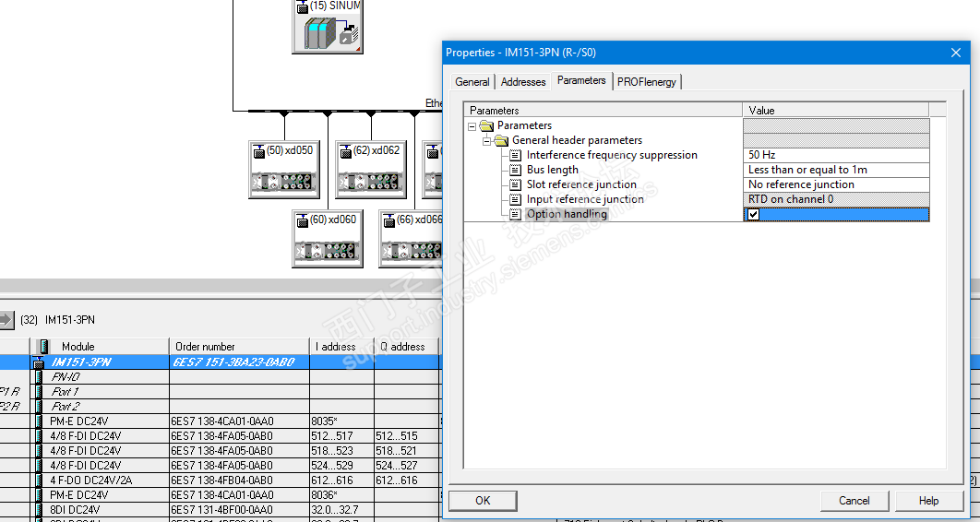Click the Input reference junction label

pyautogui.click(x=585, y=199)
